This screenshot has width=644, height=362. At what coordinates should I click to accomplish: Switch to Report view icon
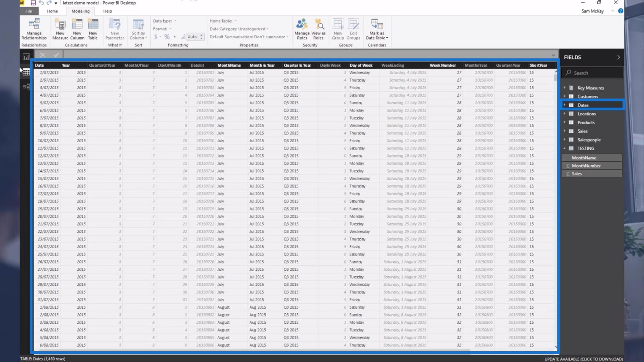click(26, 57)
